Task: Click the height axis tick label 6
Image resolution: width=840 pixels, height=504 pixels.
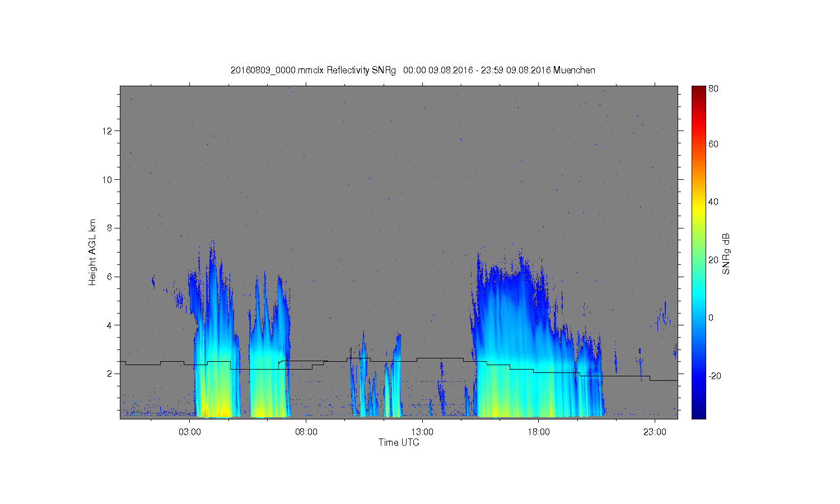Action: [110, 277]
